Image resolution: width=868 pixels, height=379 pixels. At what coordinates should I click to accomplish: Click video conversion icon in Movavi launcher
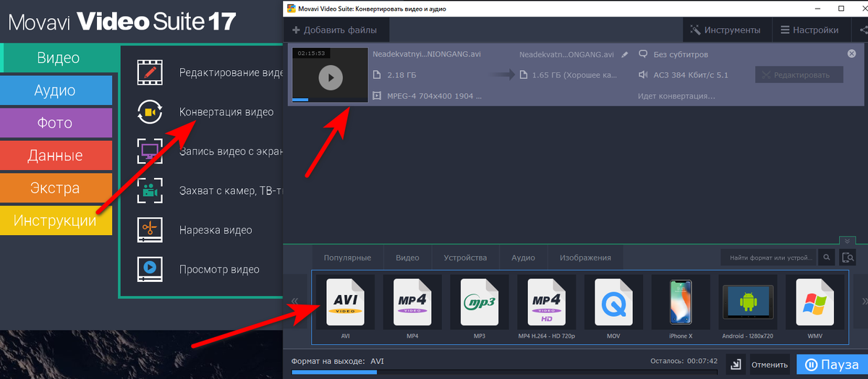click(150, 112)
